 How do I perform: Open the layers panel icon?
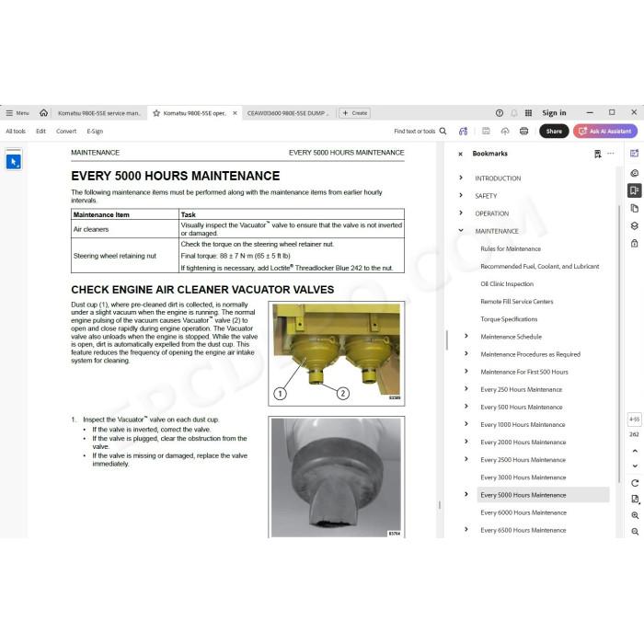click(x=635, y=226)
